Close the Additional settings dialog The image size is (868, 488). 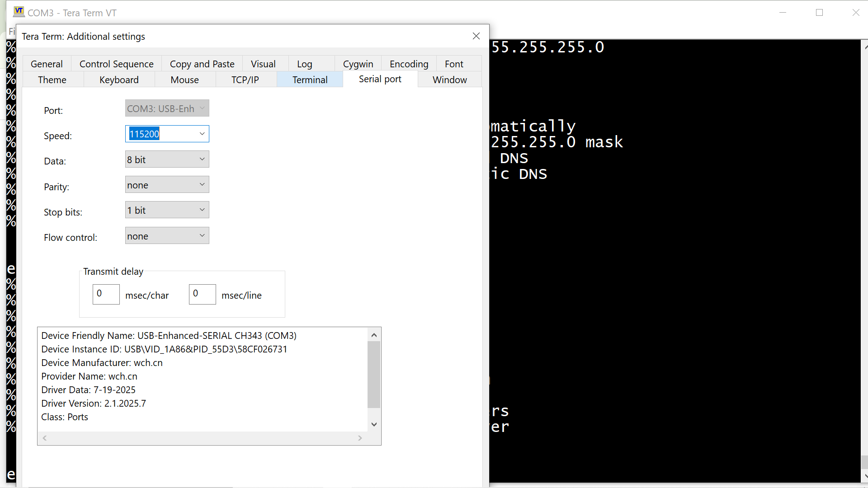(x=476, y=36)
